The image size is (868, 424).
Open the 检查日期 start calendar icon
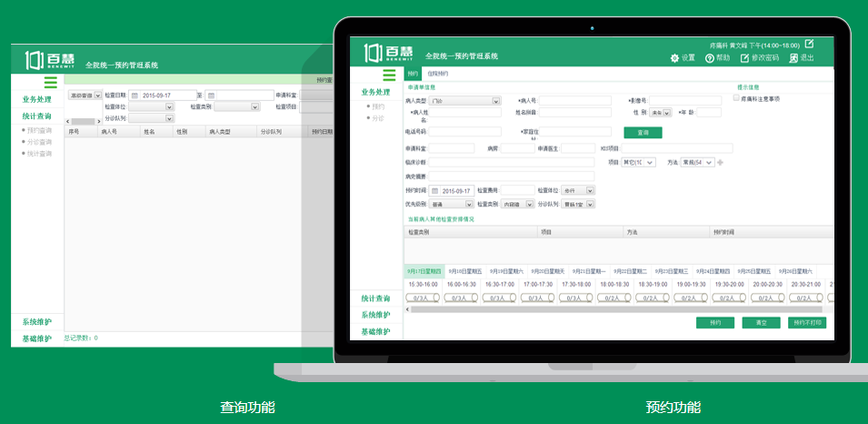(134, 95)
